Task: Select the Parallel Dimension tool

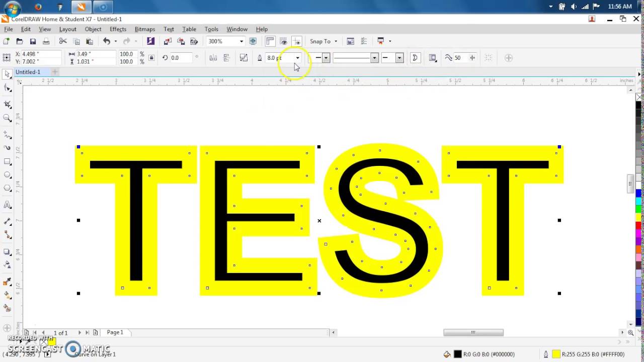Action: click(7, 221)
